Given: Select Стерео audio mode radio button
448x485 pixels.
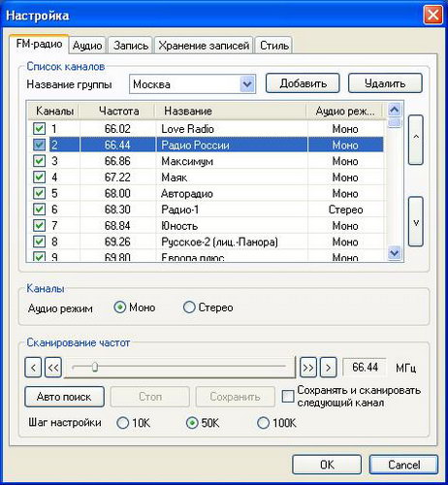Looking at the screenshot, I should [189, 307].
